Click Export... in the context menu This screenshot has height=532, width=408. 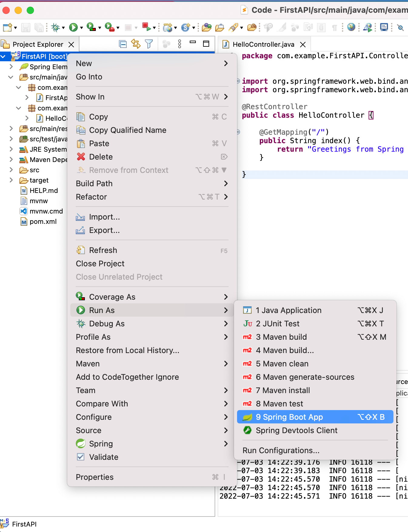click(152, 230)
